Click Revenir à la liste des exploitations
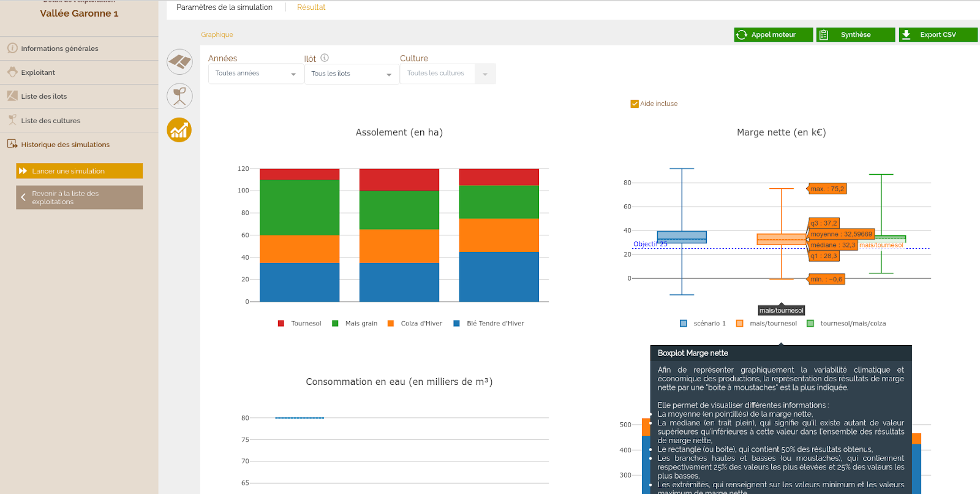Viewport: 980px width, 494px height. click(79, 197)
